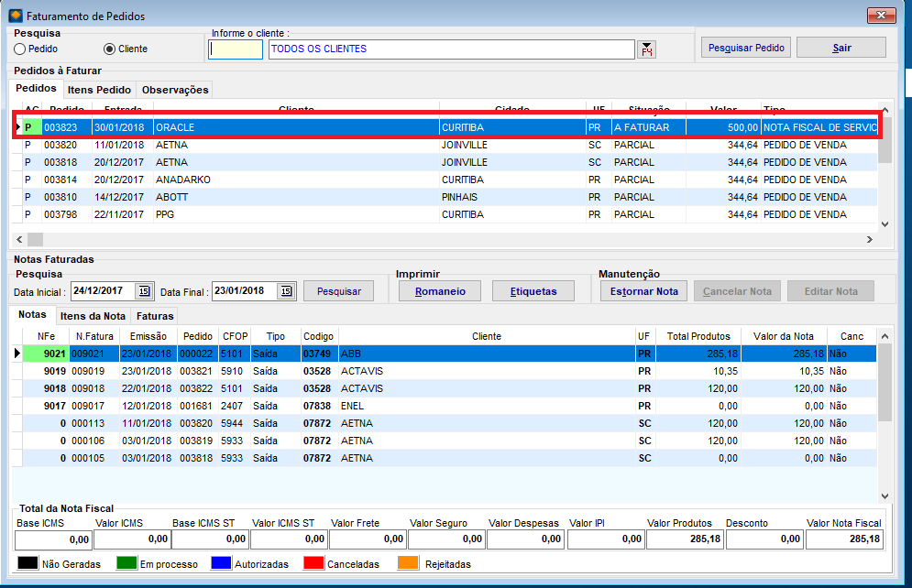Click the Pesquisar Pedido button
Viewport: 912px width, 588px height.
click(746, 48)
